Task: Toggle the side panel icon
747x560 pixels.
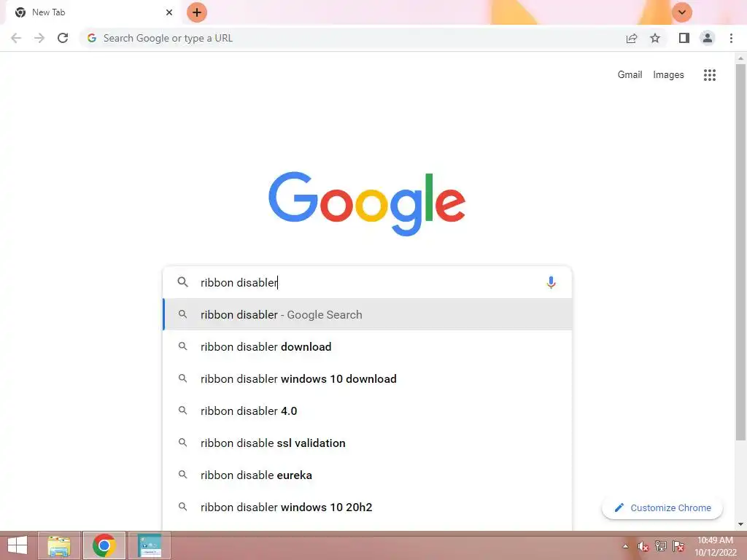Action: tap(684, 38)
